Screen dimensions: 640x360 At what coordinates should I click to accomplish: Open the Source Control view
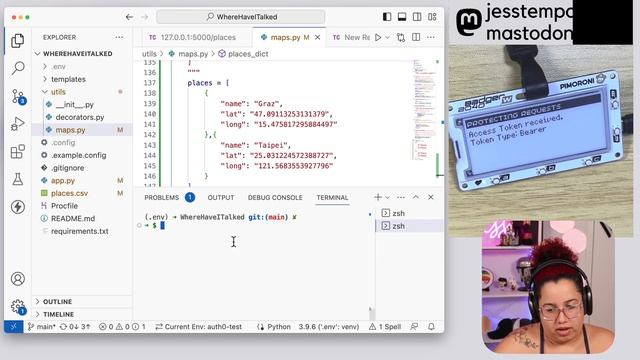click(x=18, y=97)
